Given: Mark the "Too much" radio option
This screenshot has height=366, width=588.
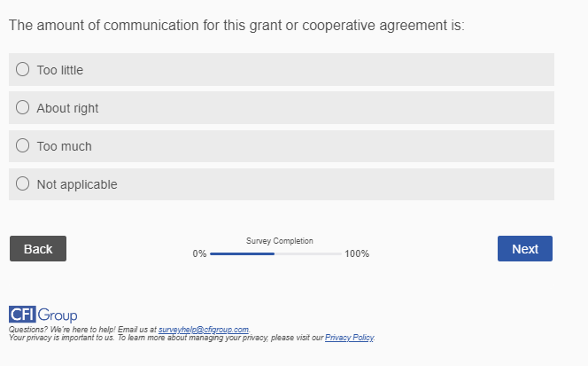Looking at the screenshot, I should pyautogui.click(x=23, y=146).
